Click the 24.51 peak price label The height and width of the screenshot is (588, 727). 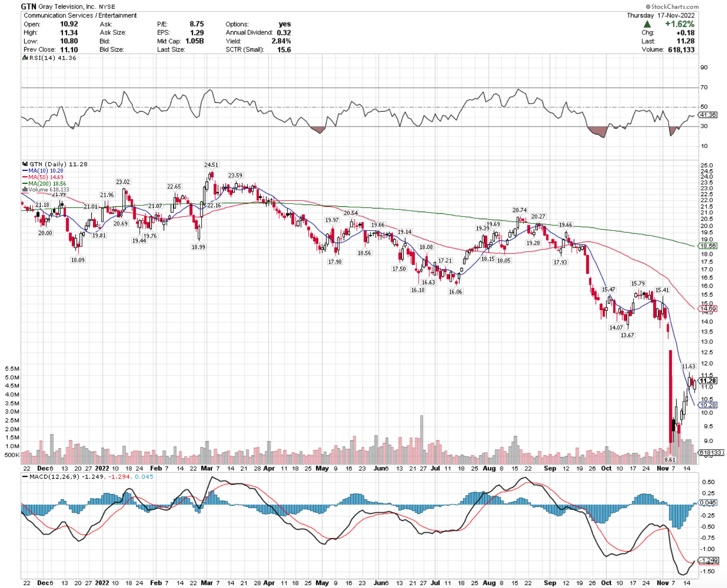point(211,165)
